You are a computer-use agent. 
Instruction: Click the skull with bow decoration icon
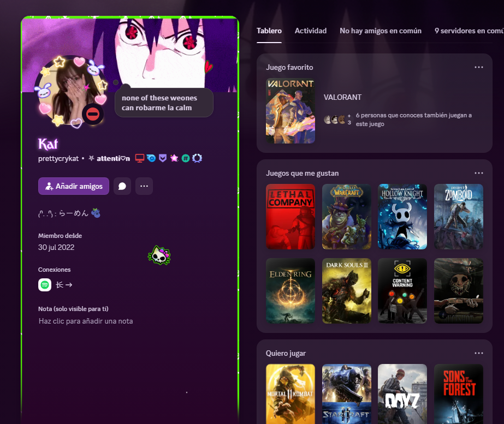159,255
